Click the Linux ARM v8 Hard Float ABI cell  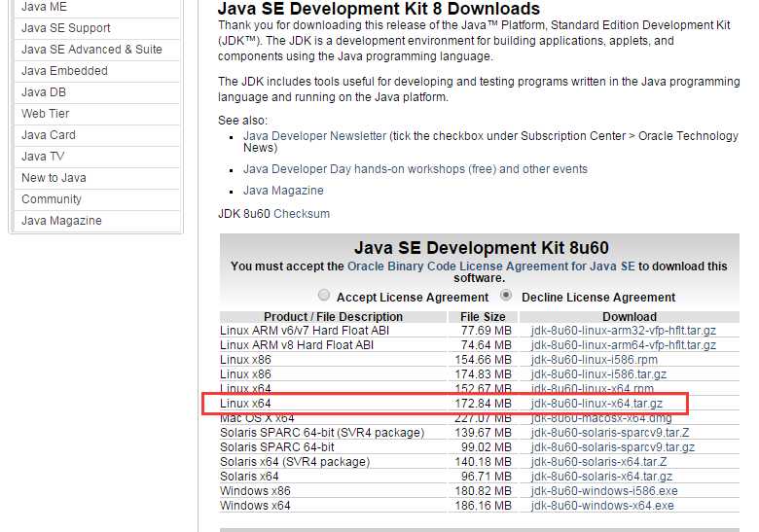(x=297, y=345)
